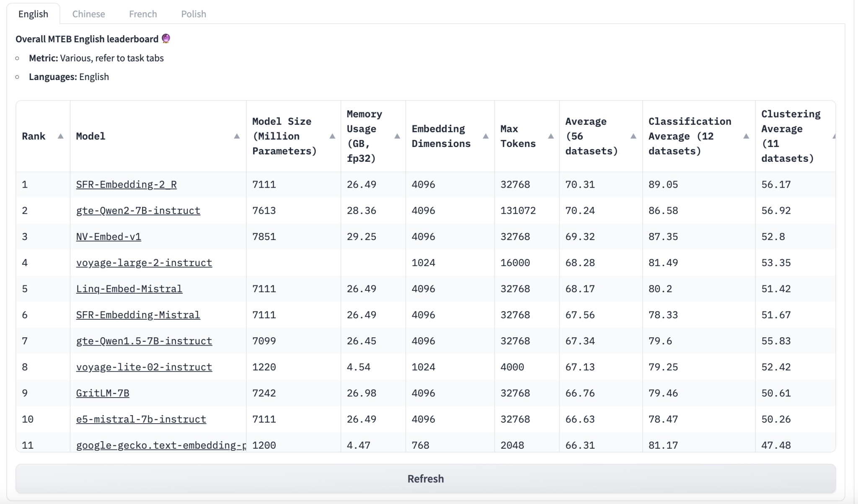
Task: Select the Polish language tab
Action: [x=193, y=13]
